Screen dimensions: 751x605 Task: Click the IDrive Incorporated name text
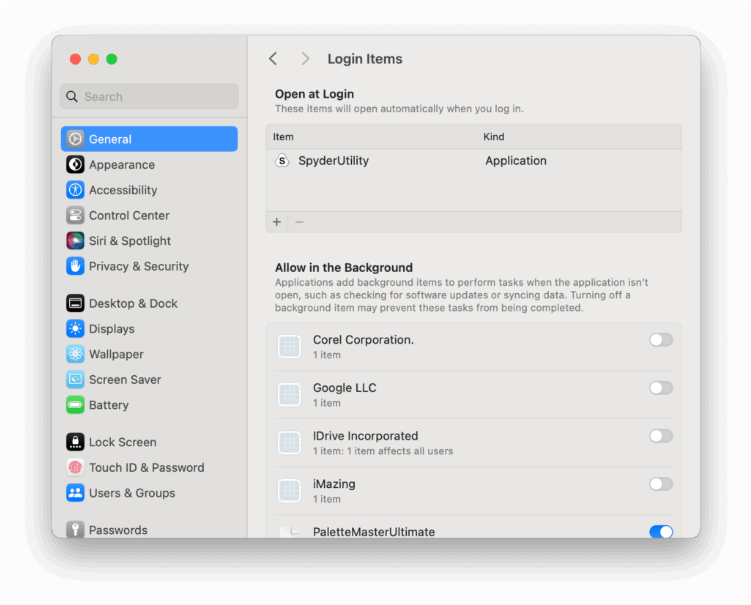[365, 436]
